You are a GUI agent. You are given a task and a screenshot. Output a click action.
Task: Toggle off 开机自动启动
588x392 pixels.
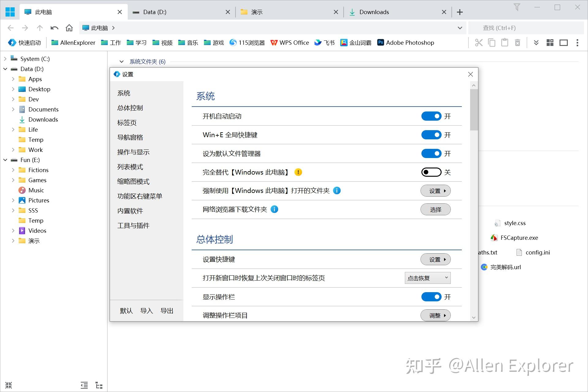(x=431, y=116)
